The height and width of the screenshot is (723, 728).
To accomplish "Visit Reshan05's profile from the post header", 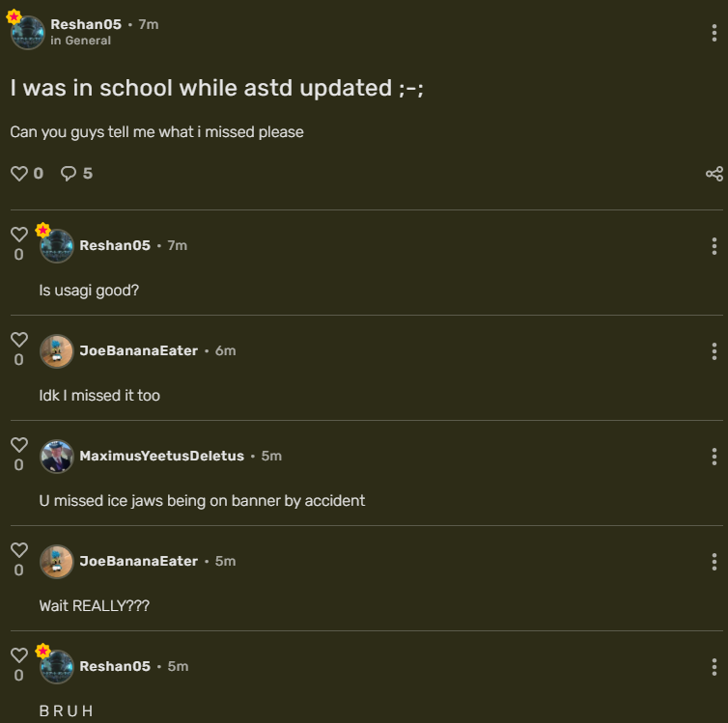I will [86, 24].
